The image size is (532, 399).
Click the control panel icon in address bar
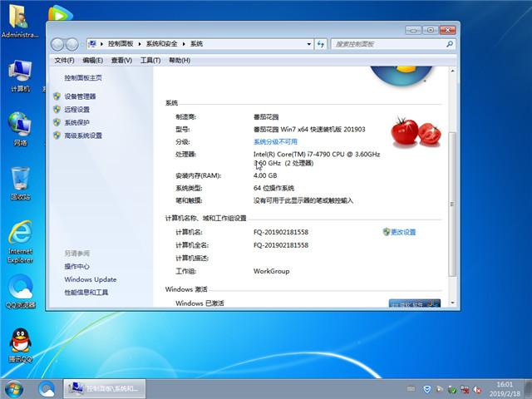click(x=92, y=44)
